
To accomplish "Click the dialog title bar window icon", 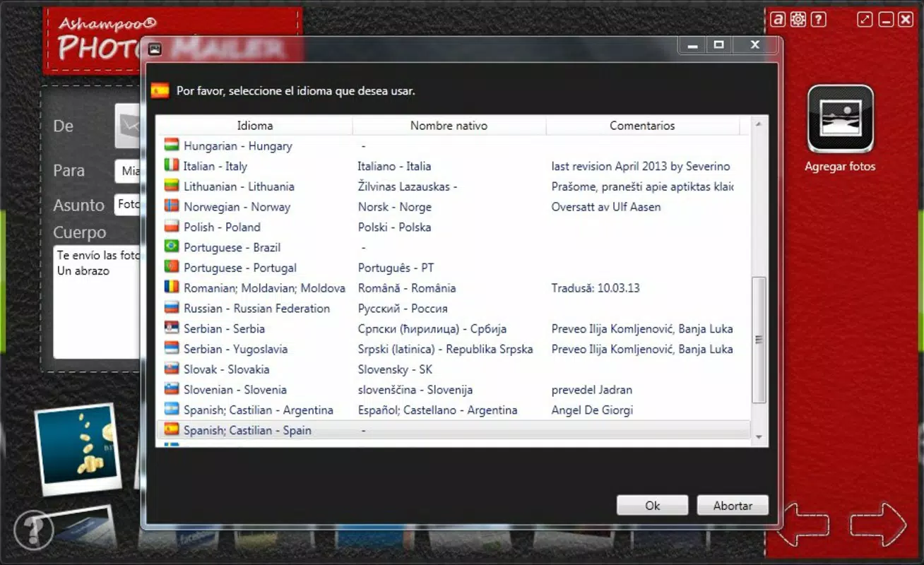I will click(155, 49).
